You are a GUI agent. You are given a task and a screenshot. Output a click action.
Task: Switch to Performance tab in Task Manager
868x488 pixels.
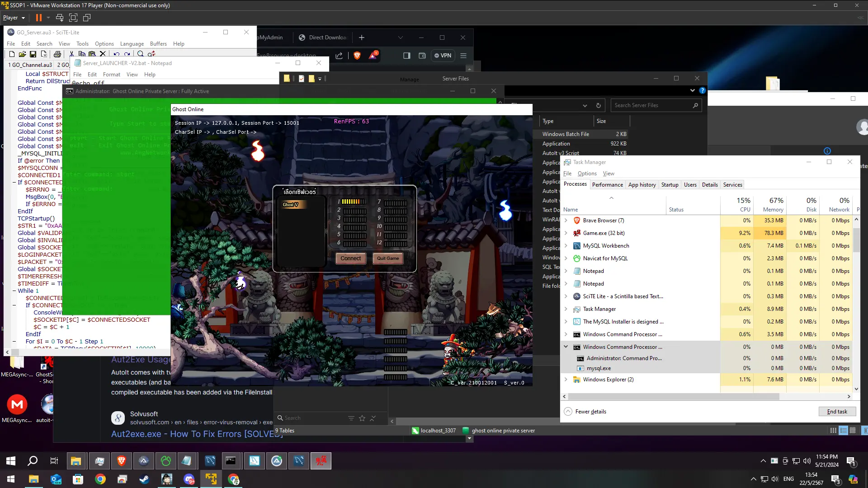[x=607, y=185]
